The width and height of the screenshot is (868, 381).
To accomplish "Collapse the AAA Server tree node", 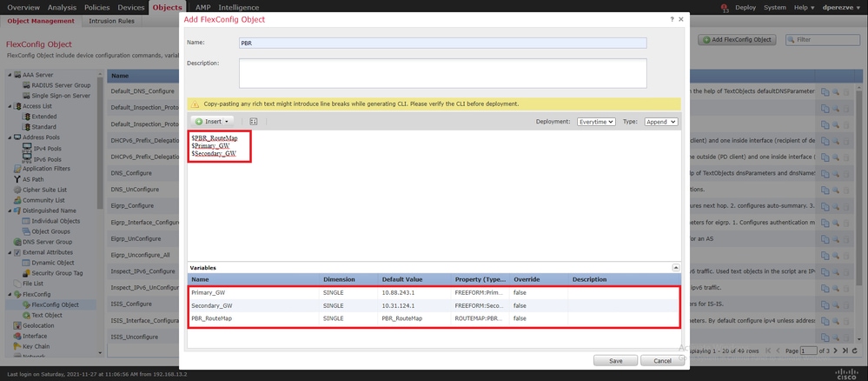I will [x=10, y=75].
